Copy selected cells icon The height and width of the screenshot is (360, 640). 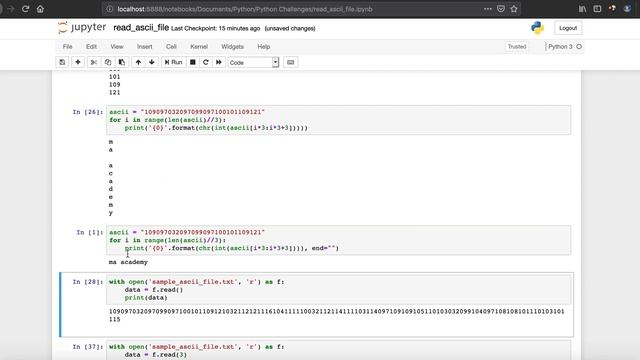click(x=108, y=62)
